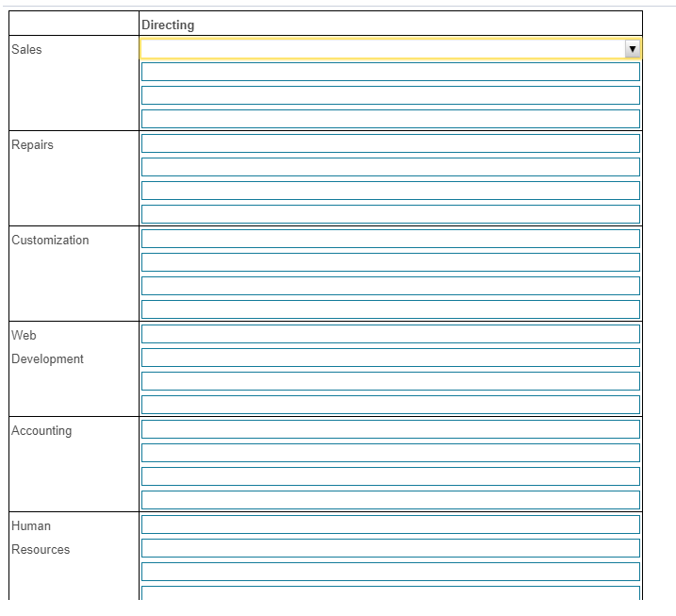Select the second Directing field for Customization
The height and width of the screenshot is (616, 676).
(x=390, y=262)
